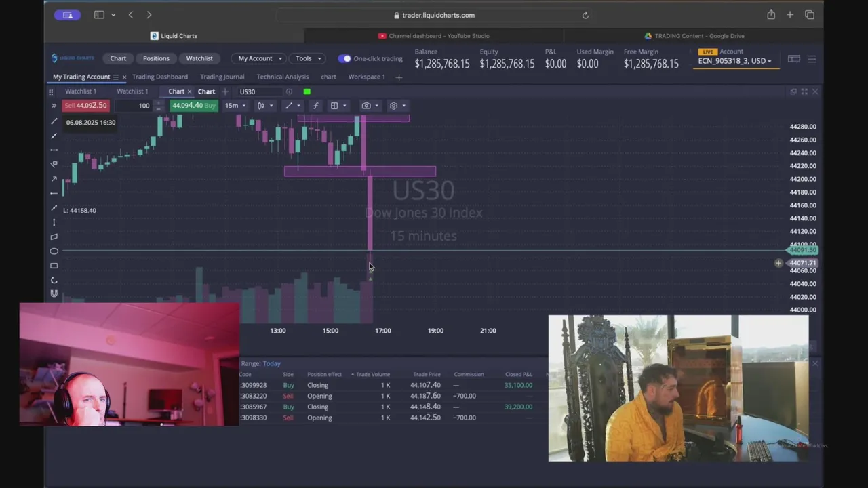Click the panel drag handle dots icon
This screenshot has height=488, width=868.
[x=51, y=91]
